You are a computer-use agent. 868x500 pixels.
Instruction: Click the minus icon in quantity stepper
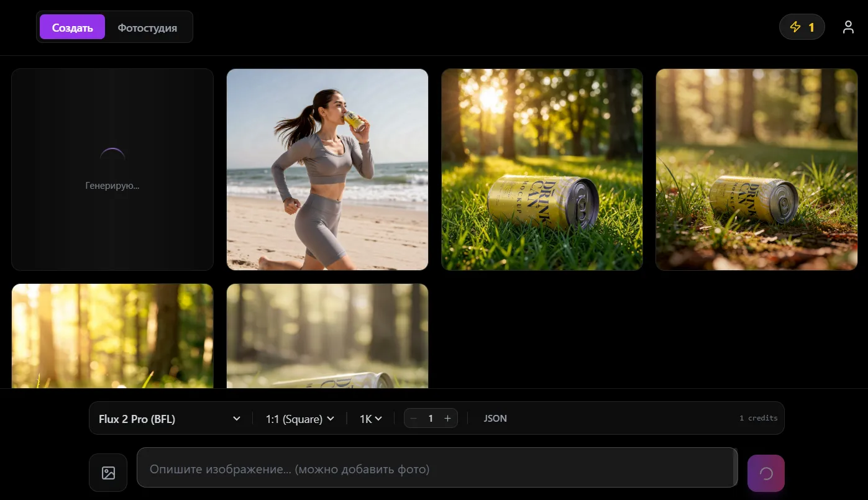click(414, 419)
